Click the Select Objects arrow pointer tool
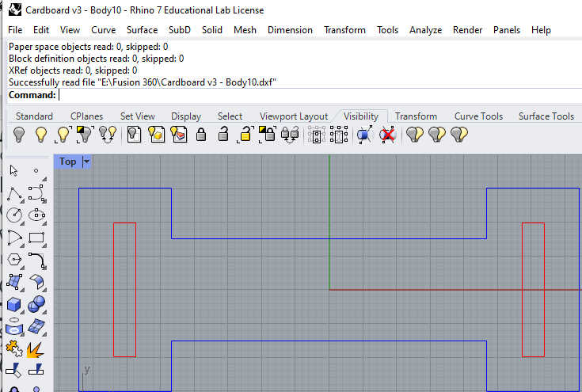 tap(14, 170)
